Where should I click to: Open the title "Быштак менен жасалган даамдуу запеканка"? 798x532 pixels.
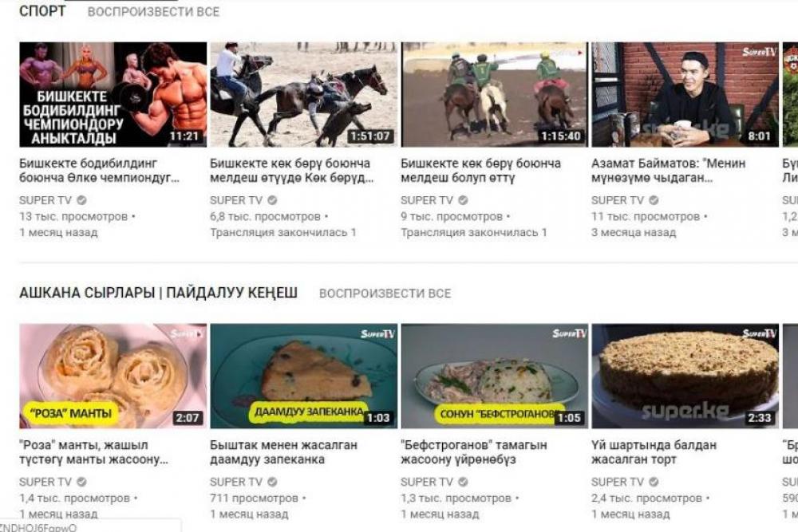coord(283,452)
